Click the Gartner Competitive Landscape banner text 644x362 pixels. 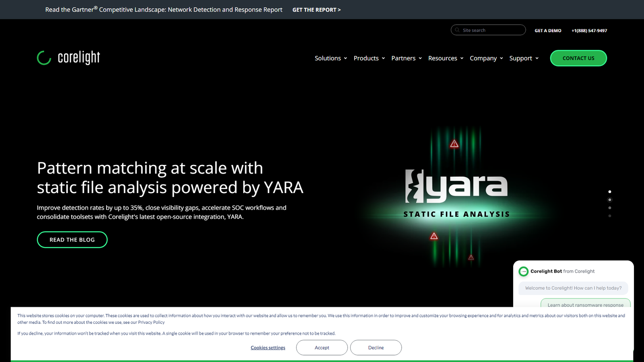click(x=164, y=10)
